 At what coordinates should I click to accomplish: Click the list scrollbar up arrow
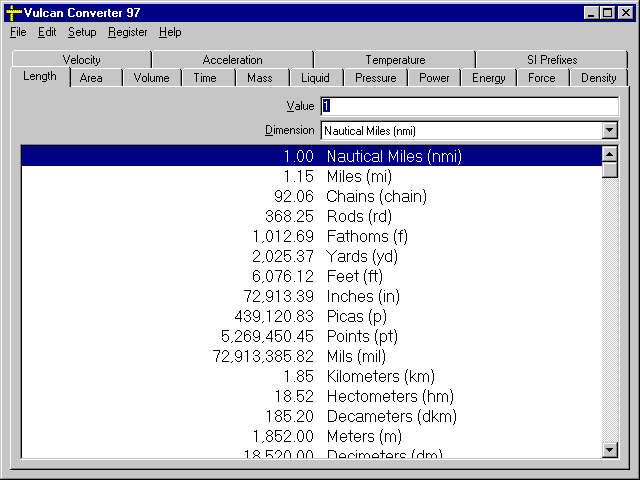[610, 154]
